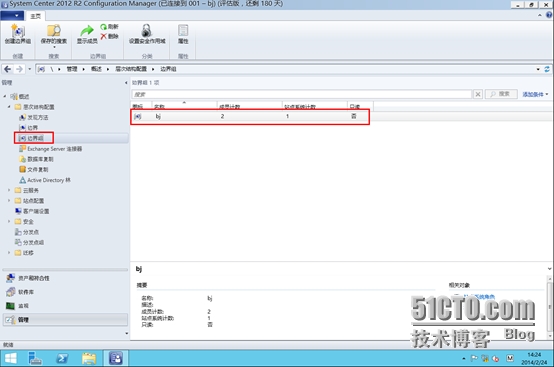Show hidden system tray icons

464,359
